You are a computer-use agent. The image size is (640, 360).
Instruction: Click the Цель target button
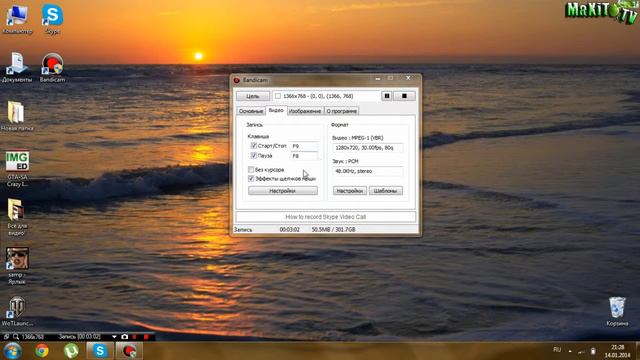(253, 96)
